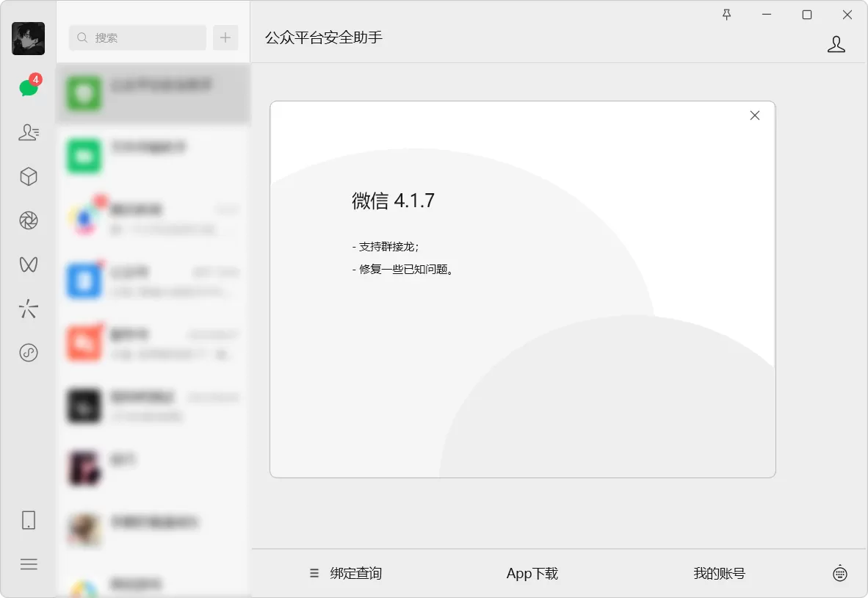Select the App下载 menu item
Image resolution: width=868 pixels, height=598 pixels.
point(532,573)
